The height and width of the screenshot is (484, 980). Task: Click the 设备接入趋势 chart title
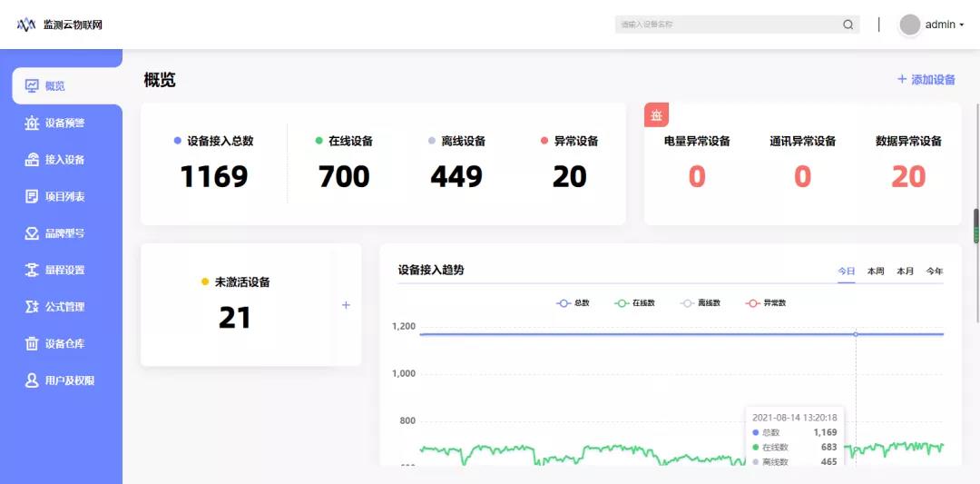(x=431, y=270)
